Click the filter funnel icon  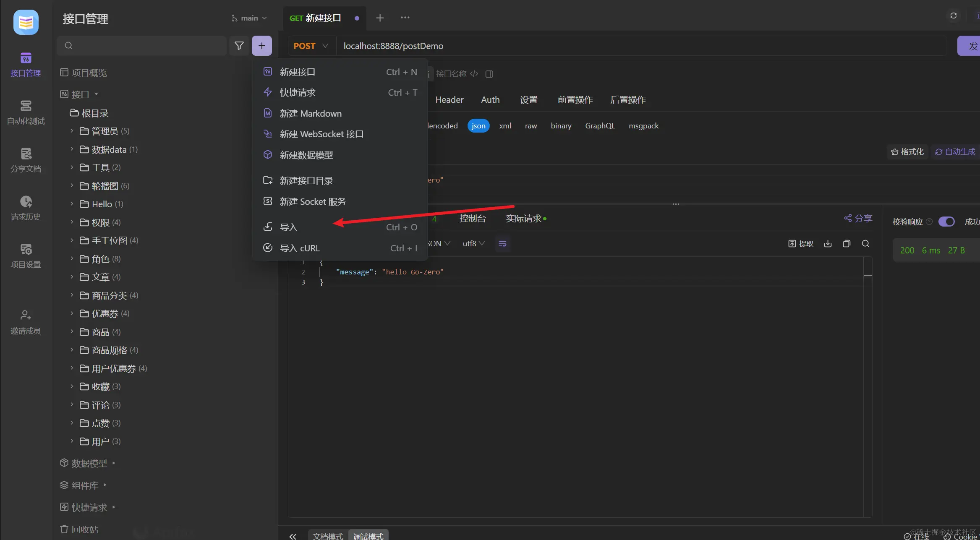click(x=239, y=46)
